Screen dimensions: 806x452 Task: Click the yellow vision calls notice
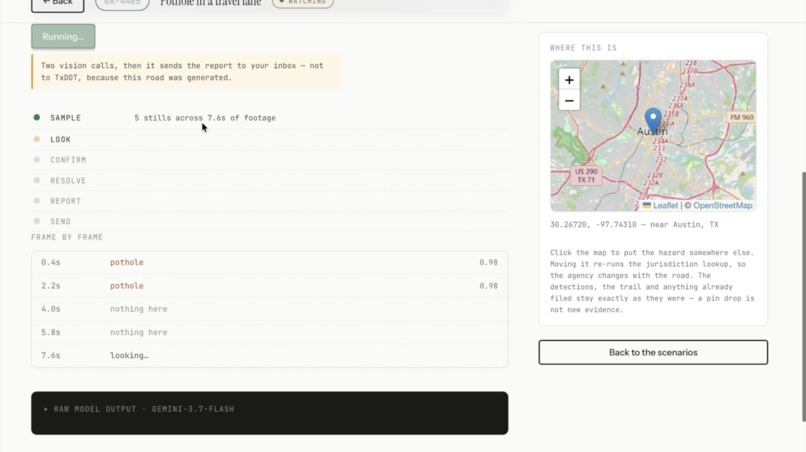(x=186, y=71)
